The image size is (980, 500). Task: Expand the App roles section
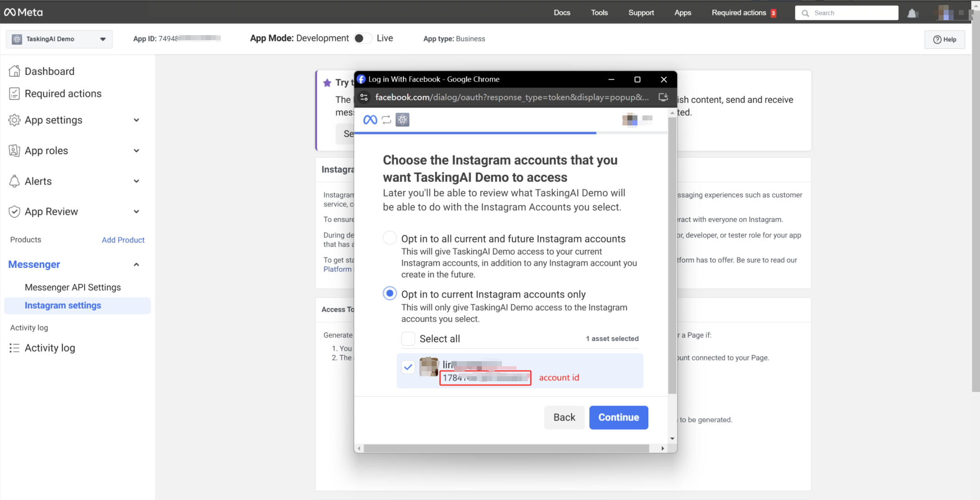136,151
